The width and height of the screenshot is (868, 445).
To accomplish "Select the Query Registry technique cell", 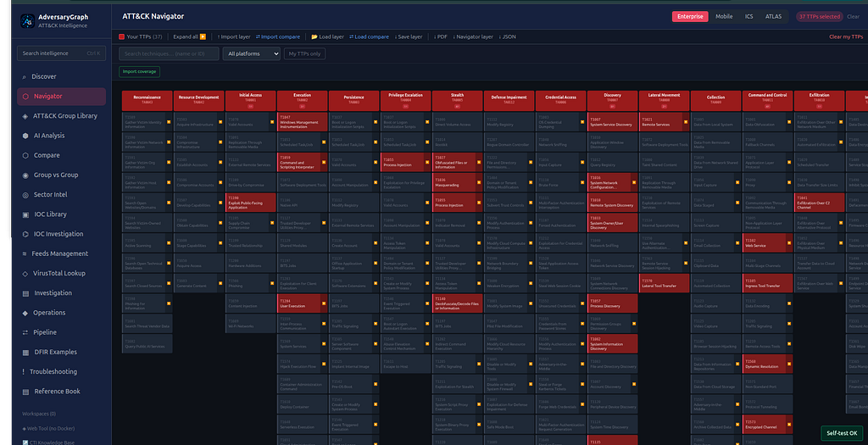I will [612, 163].
